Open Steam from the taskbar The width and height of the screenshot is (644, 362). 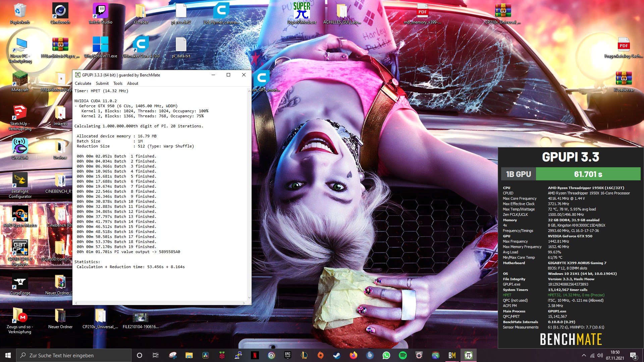click(x=337, y=355)
